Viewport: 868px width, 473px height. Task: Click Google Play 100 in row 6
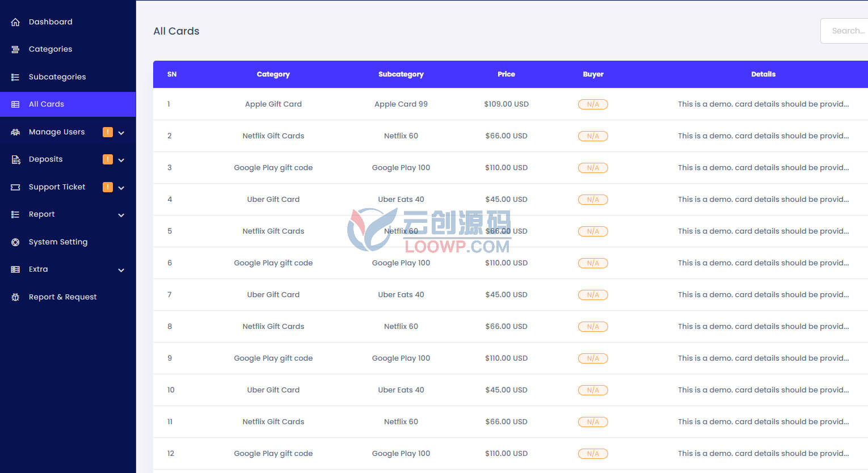(401, 263)
